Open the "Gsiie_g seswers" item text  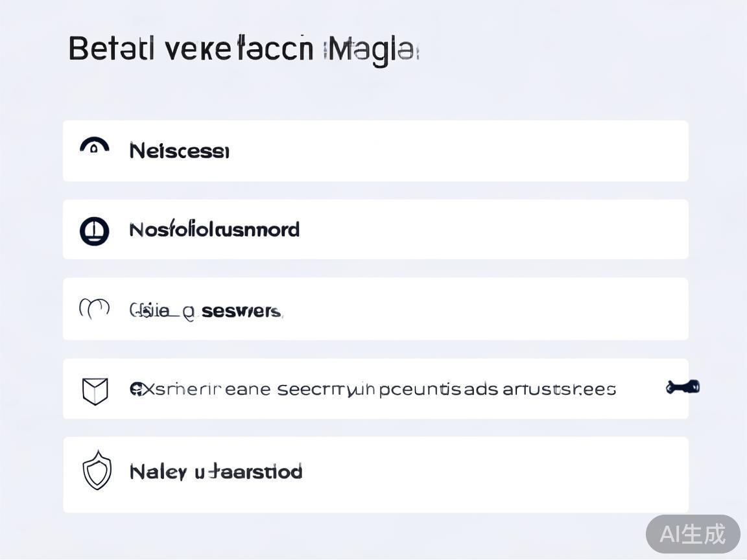(206, 311)
